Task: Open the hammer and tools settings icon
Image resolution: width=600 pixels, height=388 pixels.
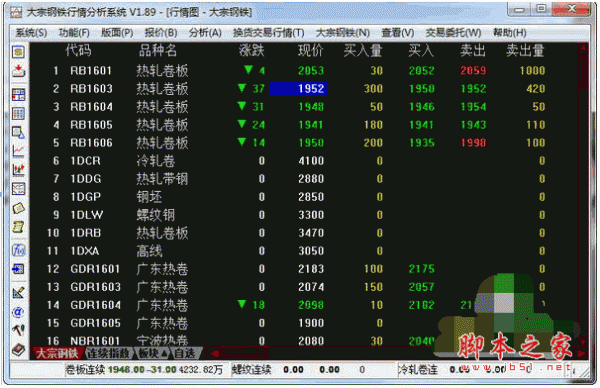Action: (18, 330)
